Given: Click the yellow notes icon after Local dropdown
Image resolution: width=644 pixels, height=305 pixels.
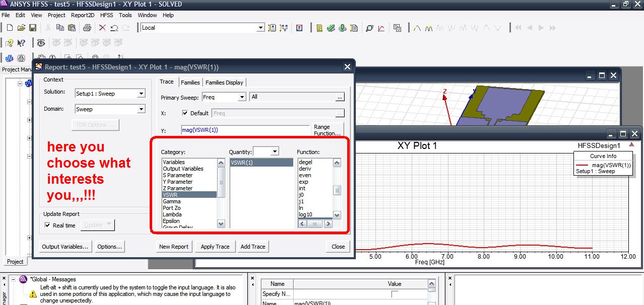Looking at the screenshot, I should click(272, 28).
